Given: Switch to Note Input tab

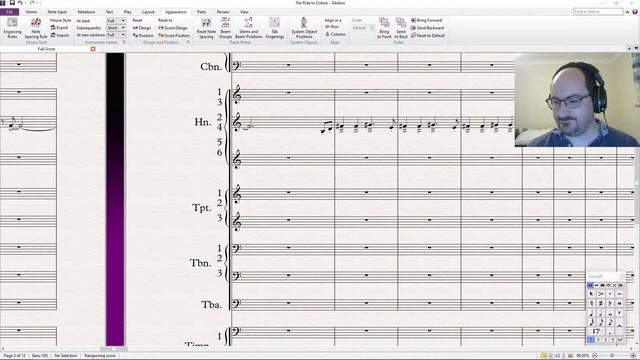Looking at the screenshot, I should pyautogui.click(x=57, y=12).
